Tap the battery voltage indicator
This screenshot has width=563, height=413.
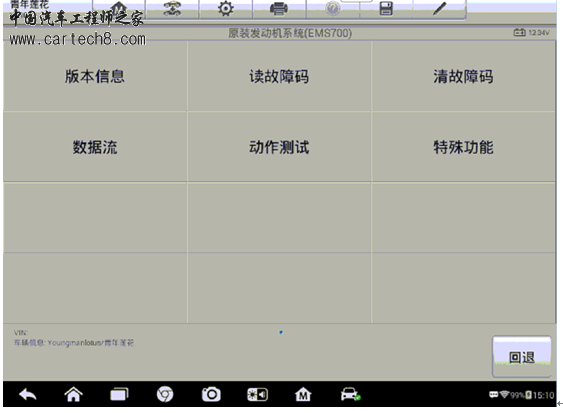pos(531,33)
